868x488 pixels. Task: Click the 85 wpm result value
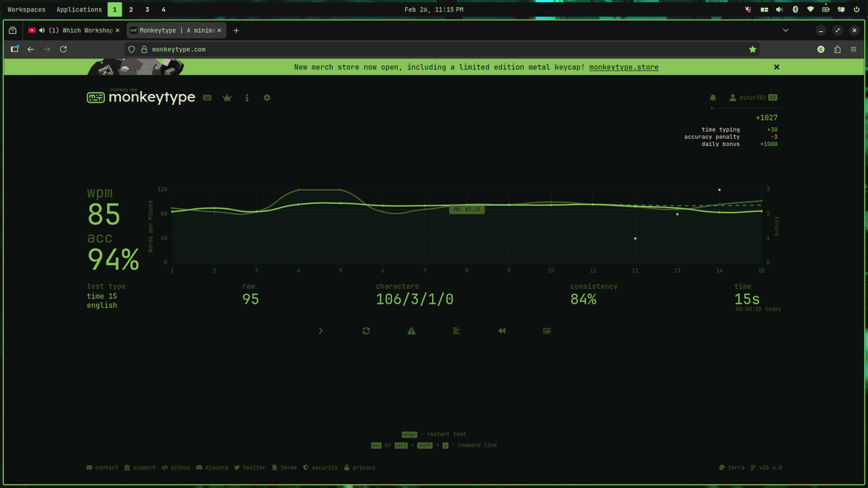pos(103,215)
